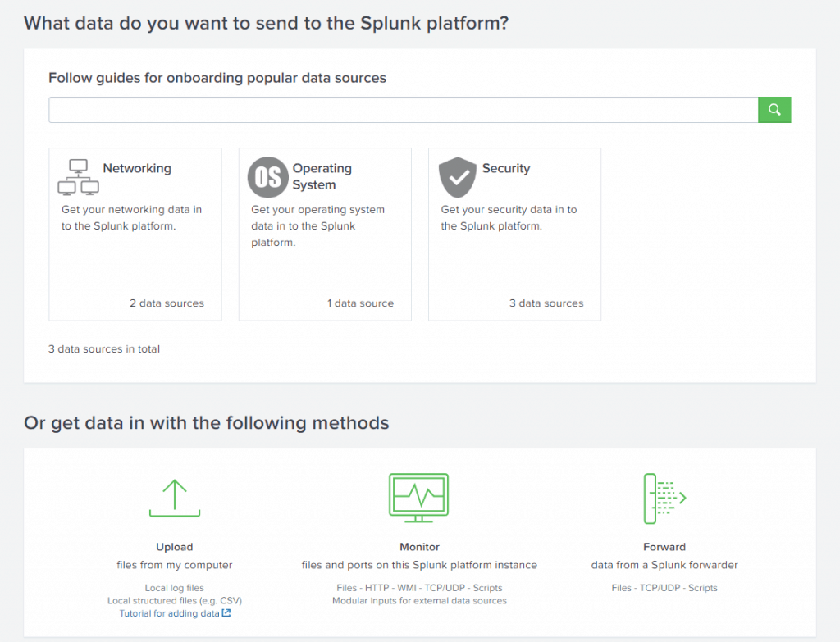
Task: Select the Monitor screen icon
Action: (419, 498)
